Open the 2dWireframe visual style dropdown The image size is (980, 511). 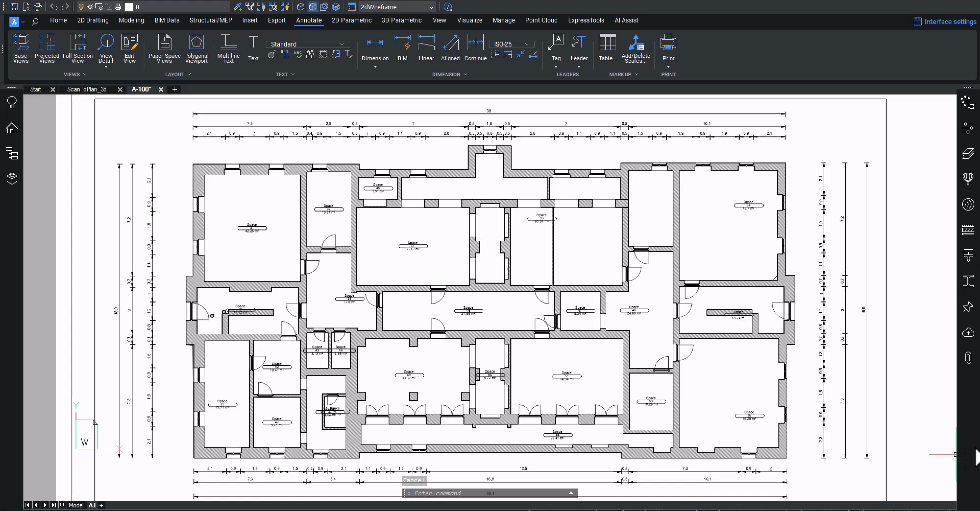396,7
